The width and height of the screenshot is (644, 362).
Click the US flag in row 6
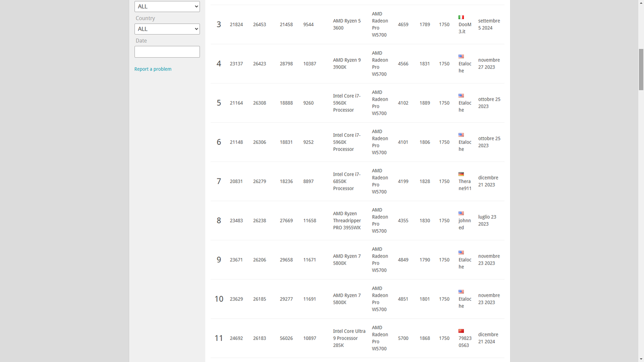tap(461, 135)
